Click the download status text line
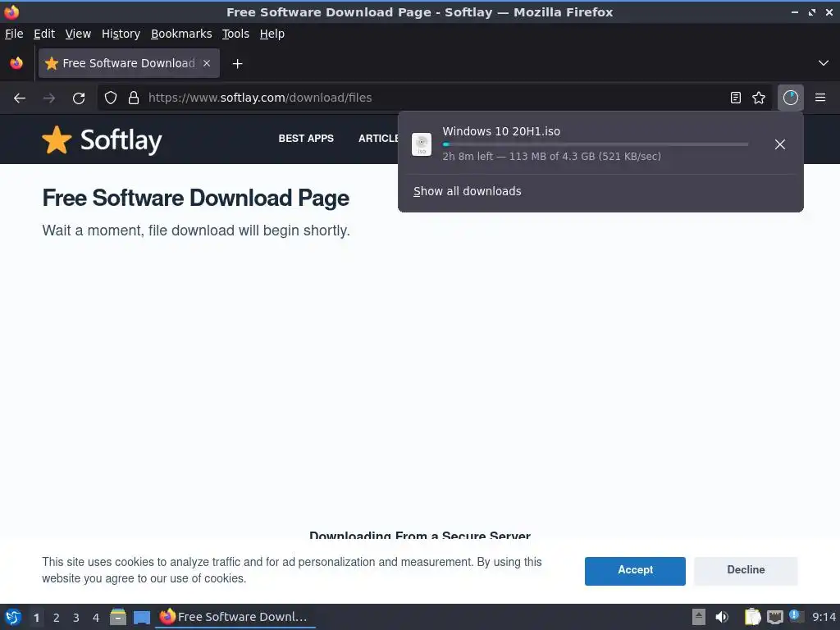This screenshot has width=840, height=630. coord(551,157)
